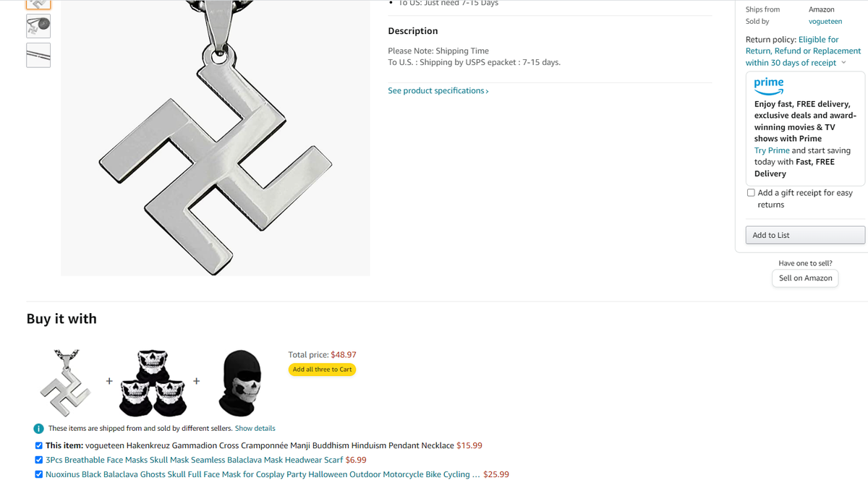Image resolution: width=868 pixels, height=488 pixels.
Task: Click Show details for different sellers
Action: (255, 429)
